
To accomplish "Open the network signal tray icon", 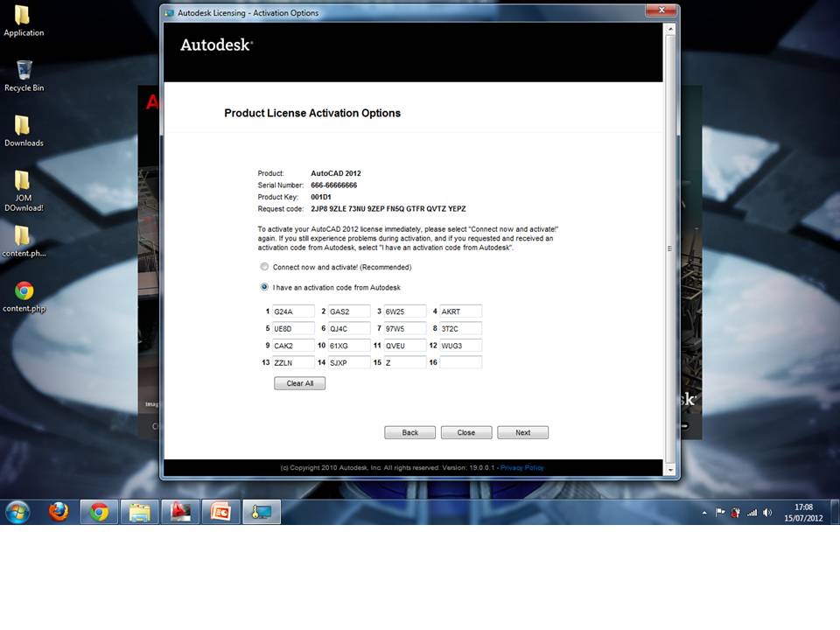I will pos(752,513).
